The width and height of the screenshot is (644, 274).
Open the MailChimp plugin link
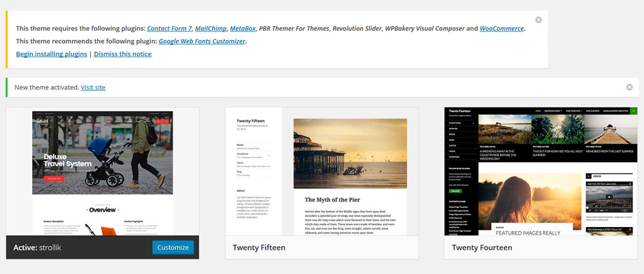click(x=210, y=28)
